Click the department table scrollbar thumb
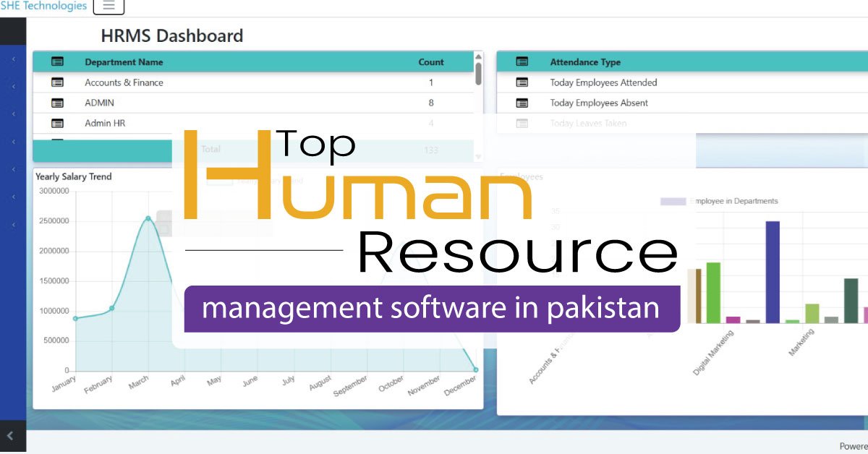The width and height of the screenshot is (868, 454). (478, 74)
